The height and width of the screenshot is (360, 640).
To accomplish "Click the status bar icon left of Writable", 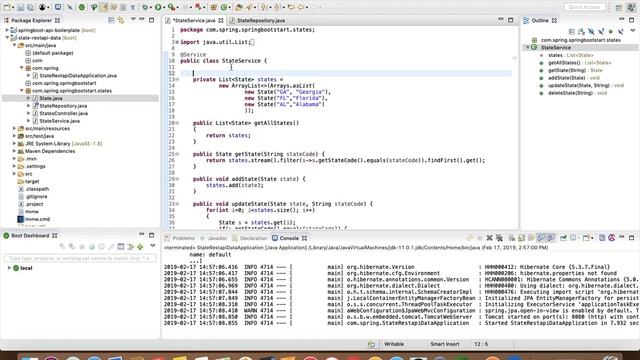I will (x=371, y=344).
